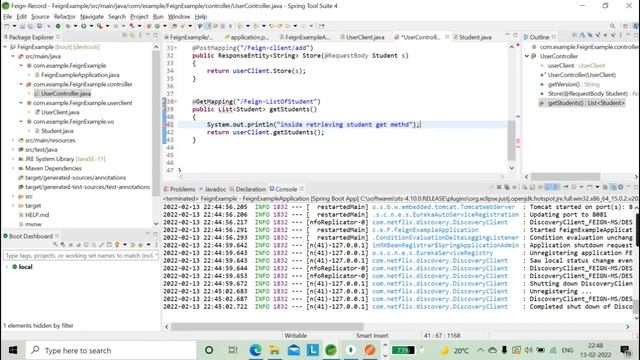Toggle Link with Editor in Package Explorer
Viewport: 640px width, 360px height.
[132, 36]
